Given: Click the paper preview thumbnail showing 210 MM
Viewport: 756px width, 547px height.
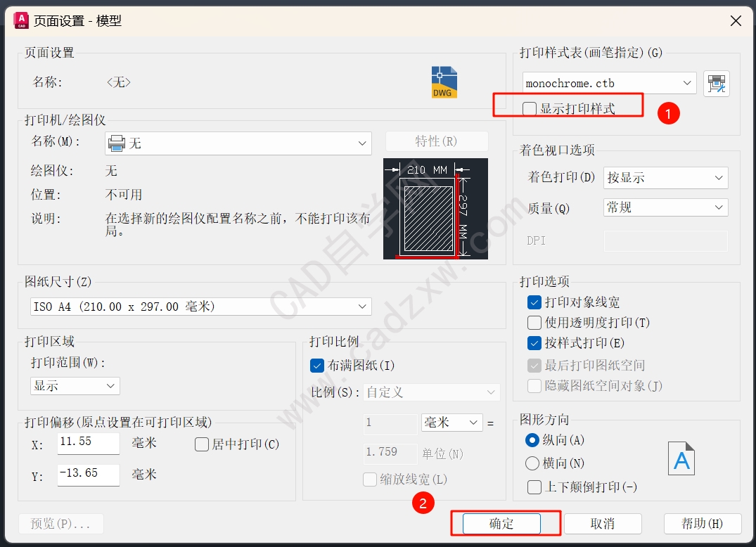Looking at the screenshot, I should click(x=435, y=209).
